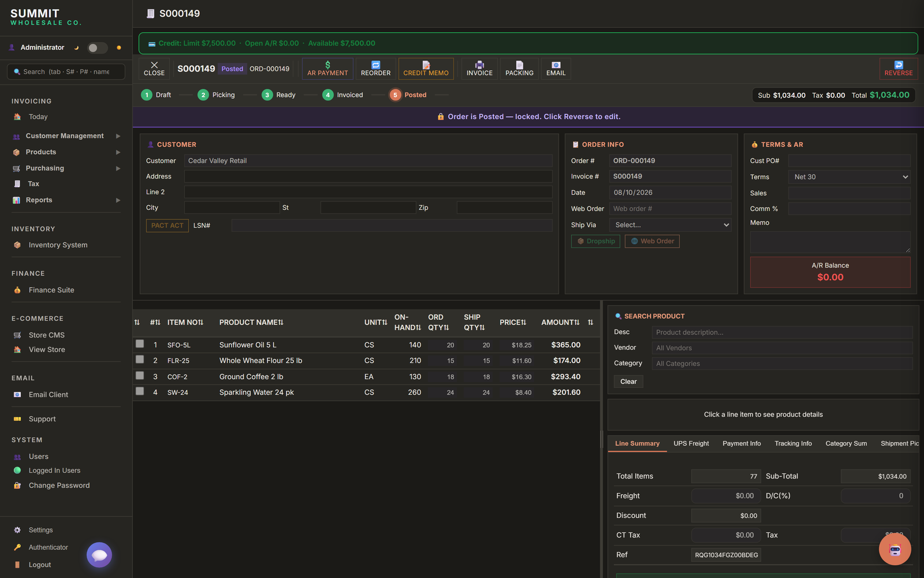Click the Logged In Users green dot
Image resolution: width=924 pixels, height=578 pixels.
click(x=17, y=470)
